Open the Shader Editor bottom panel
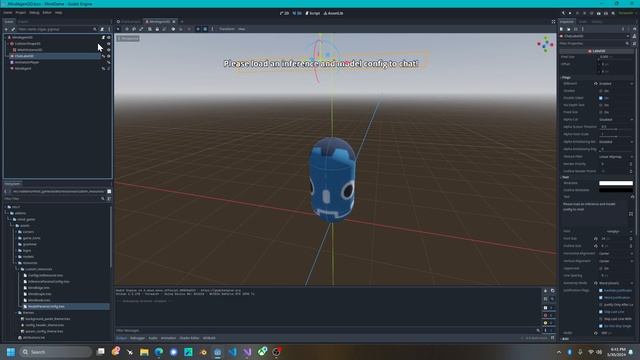The image size is (640, 360). [189, 338]
